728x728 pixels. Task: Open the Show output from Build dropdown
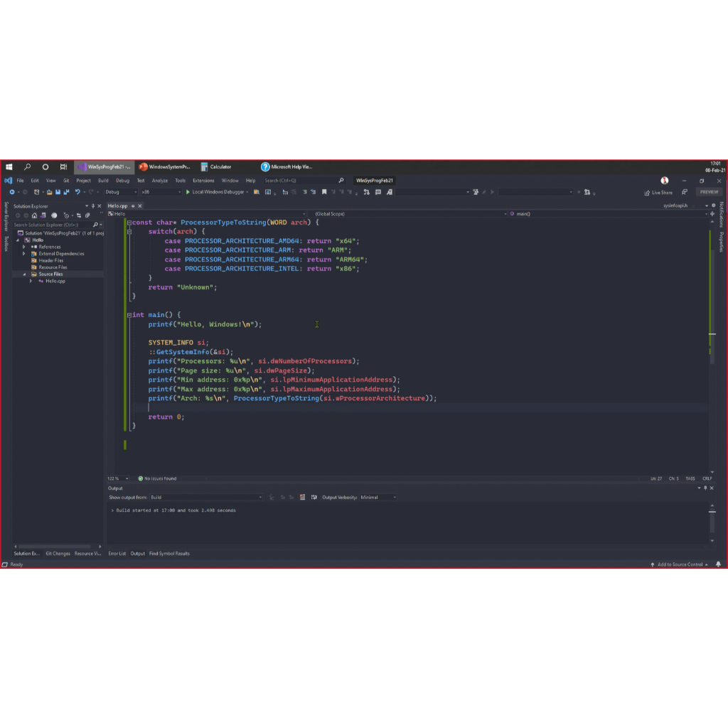point(206,497)
